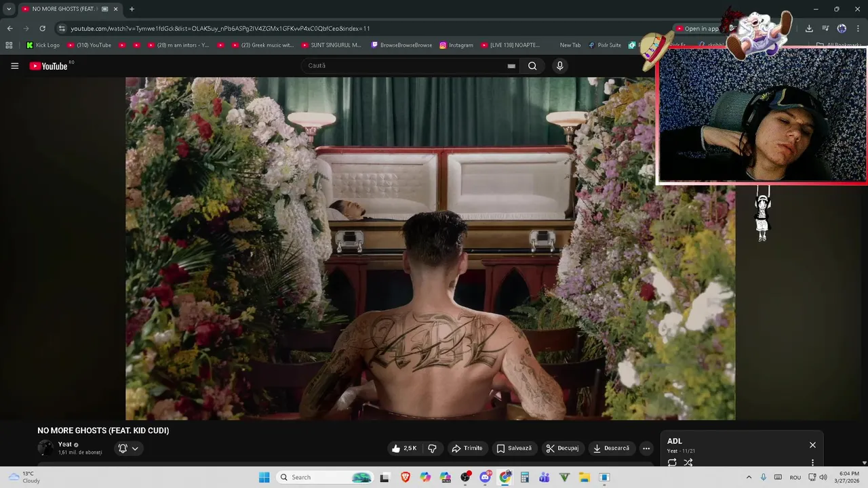Image resolution: width=868 pixels, height=488 pixels.
Task: Like the video with 2,5K likes
Action: click(405, 448)
